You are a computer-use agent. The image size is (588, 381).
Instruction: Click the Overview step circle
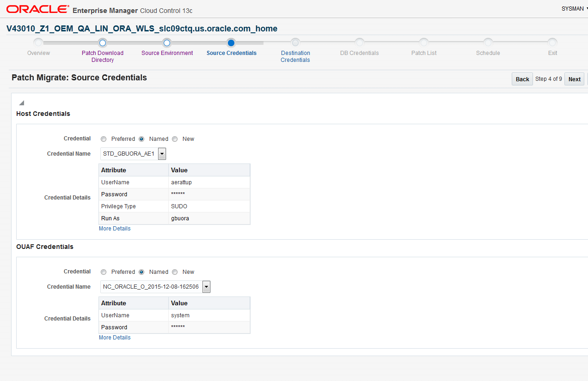point(39,43)
